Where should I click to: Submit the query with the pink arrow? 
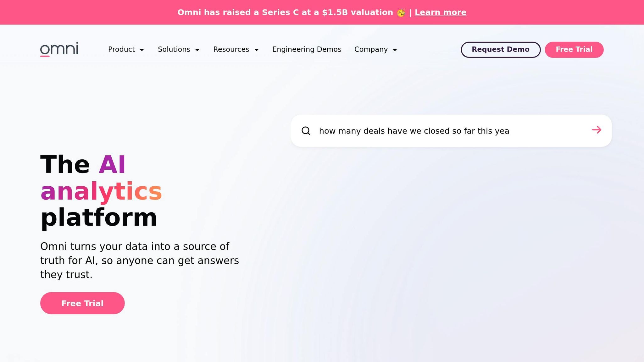597,130
